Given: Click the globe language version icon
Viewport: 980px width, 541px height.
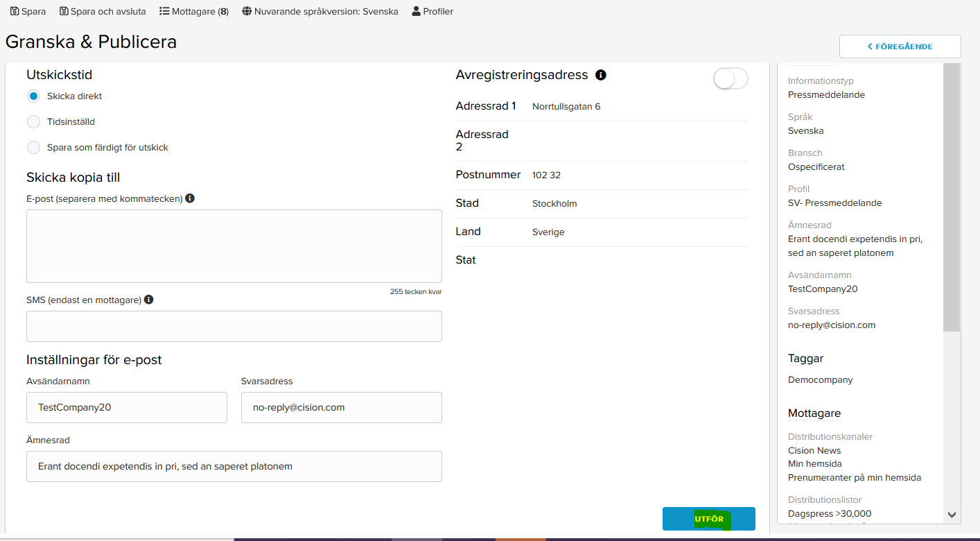Looking at the screenshot, I should (x=247, y=11).
